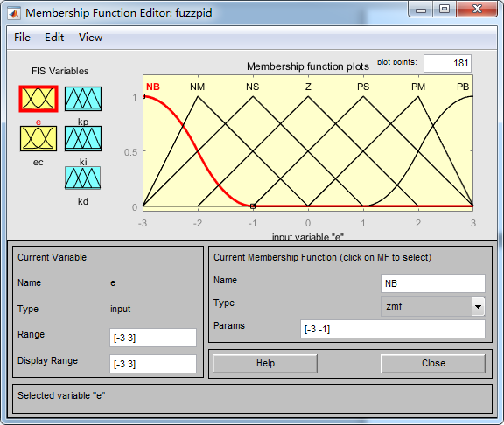The width and height of the screenshot is (504, 425).
Task: Click the Params input field
Action: (393, 329)
